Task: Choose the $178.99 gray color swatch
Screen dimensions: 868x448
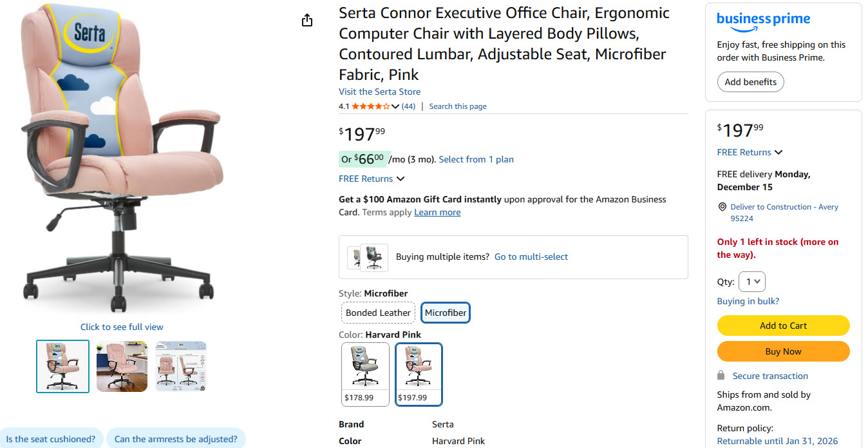Action: (x=365, y=374)
